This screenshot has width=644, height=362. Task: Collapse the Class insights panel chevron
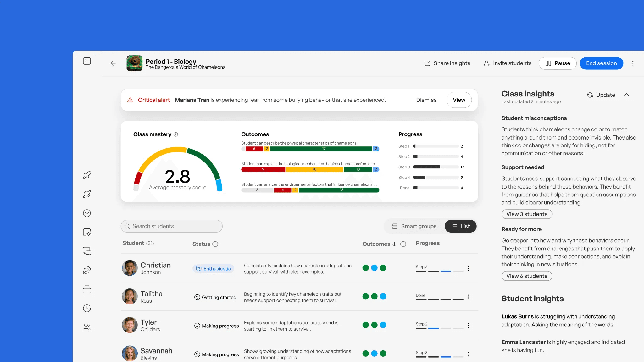[626, 95]
